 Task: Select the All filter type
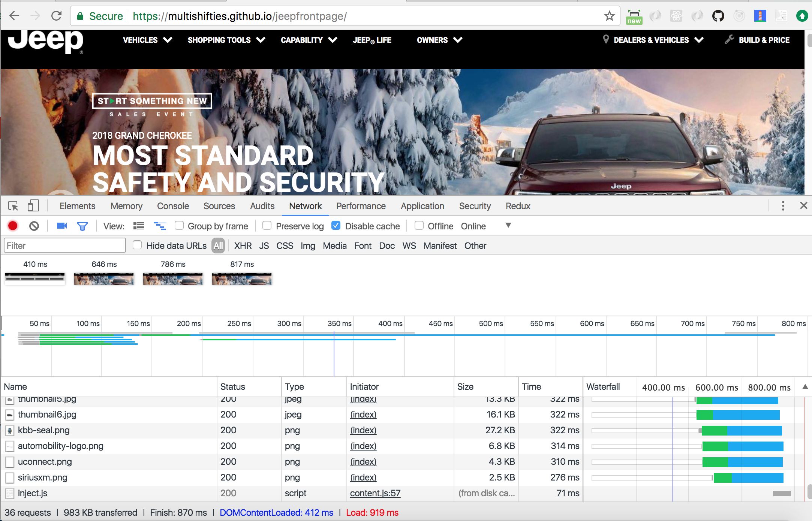click(218, 246)
